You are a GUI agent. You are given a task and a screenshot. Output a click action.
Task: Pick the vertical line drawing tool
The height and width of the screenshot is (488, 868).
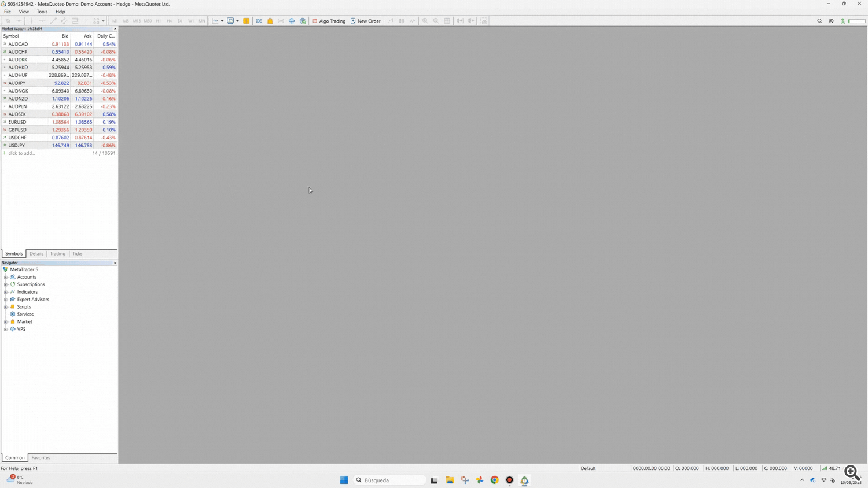(x=31, y=21)
